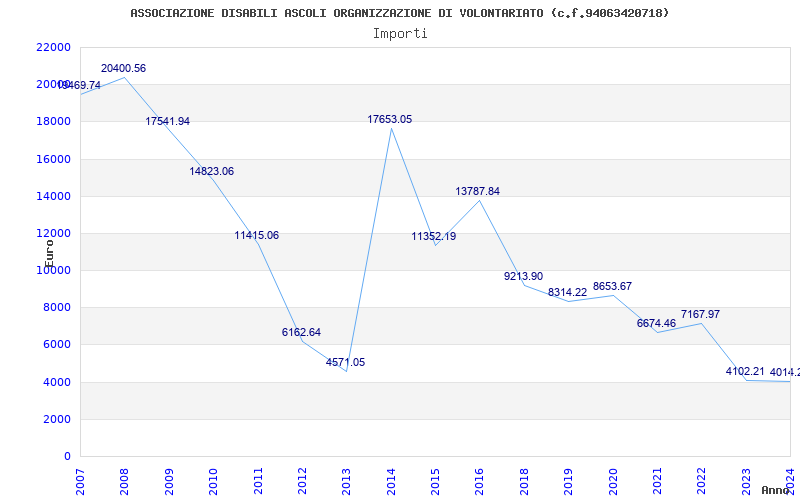The width and height of the screenshot is (800, 500).
Task: Click y-axis value 2000
Action: pos(57,419)
